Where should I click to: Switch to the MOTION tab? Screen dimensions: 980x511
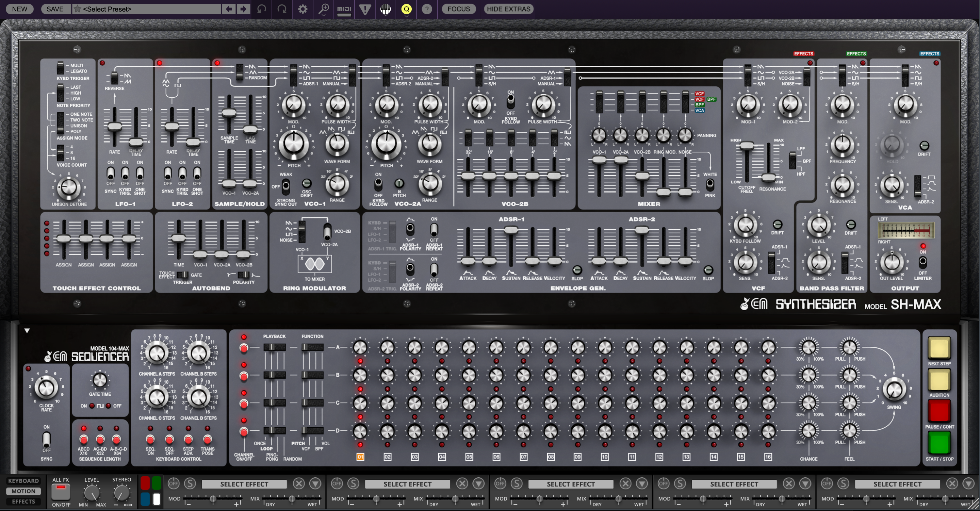point(23,491)
